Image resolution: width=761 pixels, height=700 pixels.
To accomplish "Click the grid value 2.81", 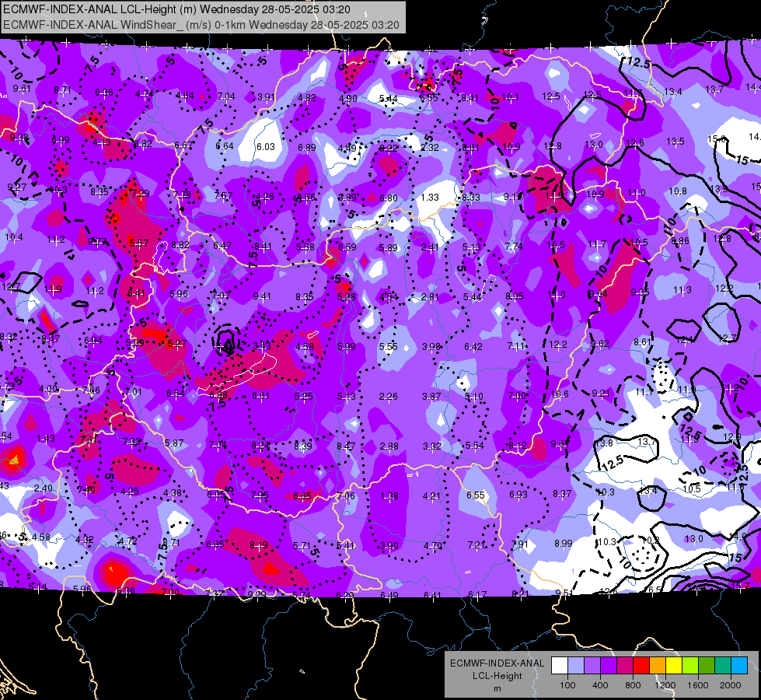I will 430,297.
